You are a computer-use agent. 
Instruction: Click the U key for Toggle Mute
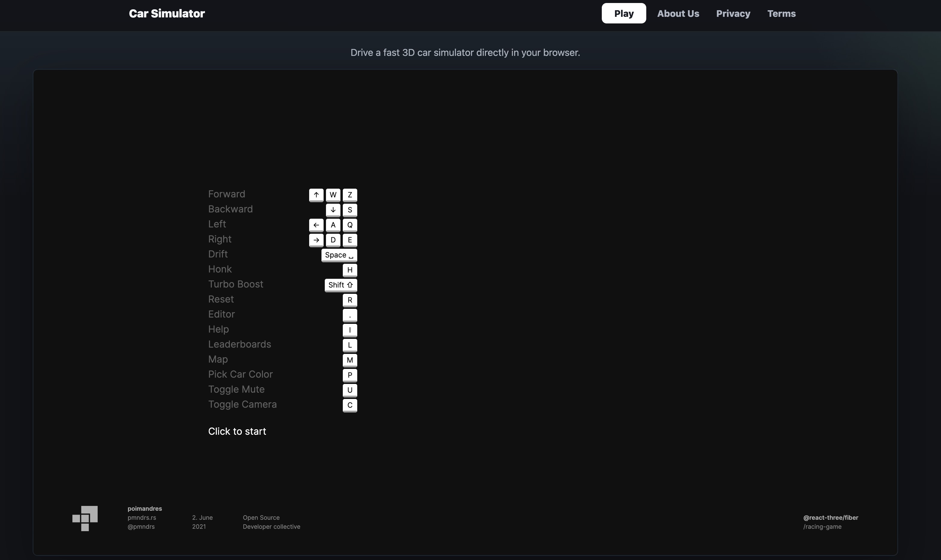click(350, 391)
